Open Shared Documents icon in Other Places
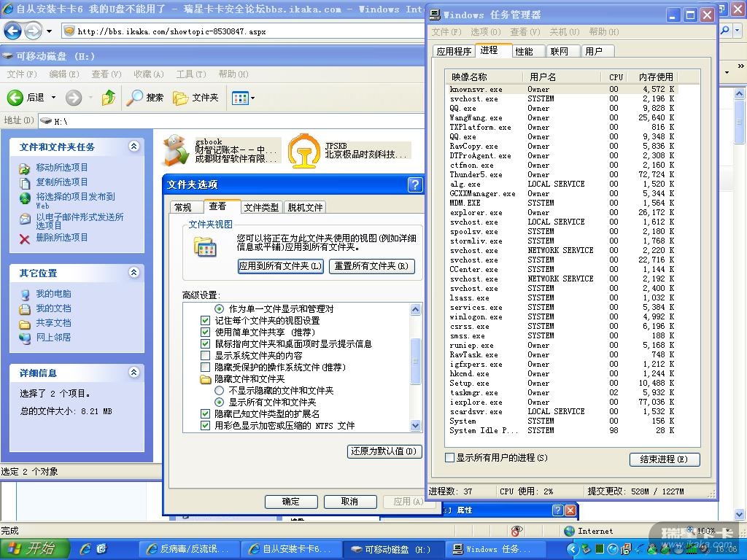This screenshot has width=747, height=560. [24, 324]
